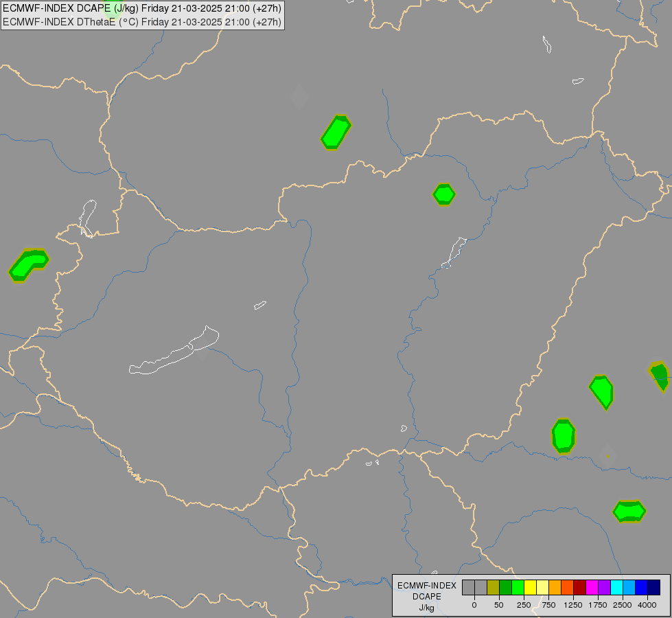Click the legend value '1750'

[x=598, y=605]
